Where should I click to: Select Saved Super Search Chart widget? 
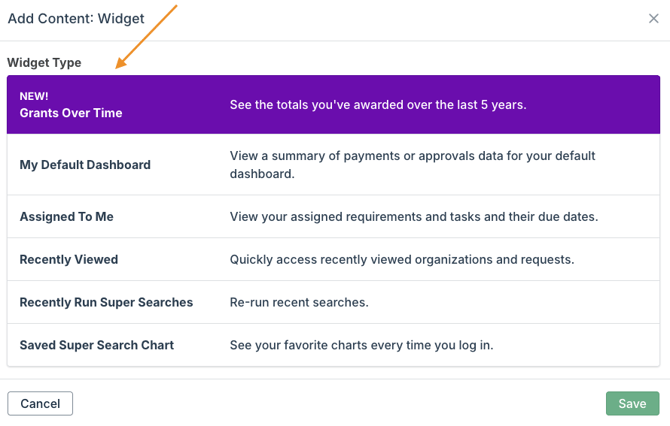tap(97, 345)
